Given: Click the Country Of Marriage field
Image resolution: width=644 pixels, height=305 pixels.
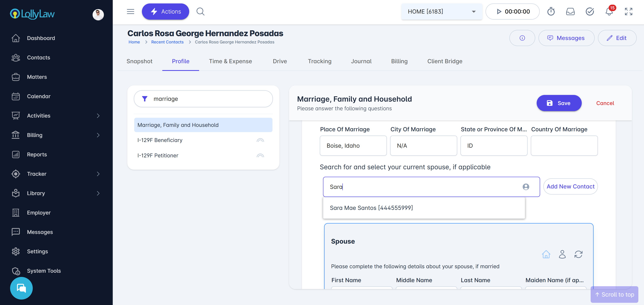Looking at the screenshot, I should point(564,146).
